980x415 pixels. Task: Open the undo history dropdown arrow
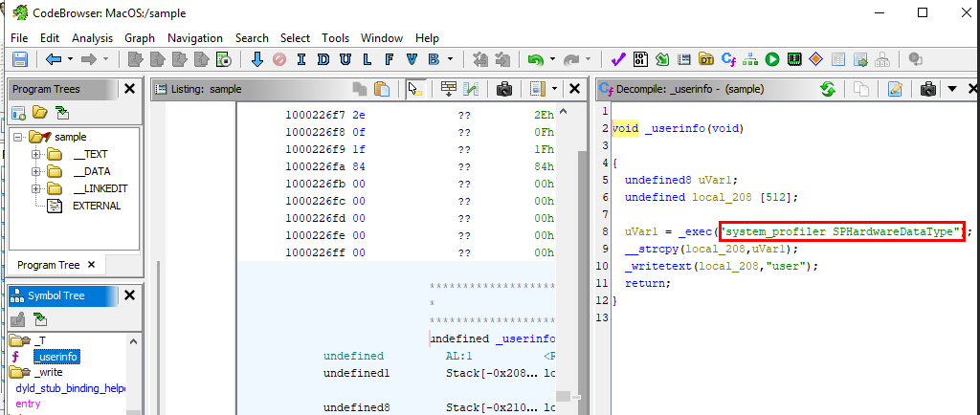point(552,60)
